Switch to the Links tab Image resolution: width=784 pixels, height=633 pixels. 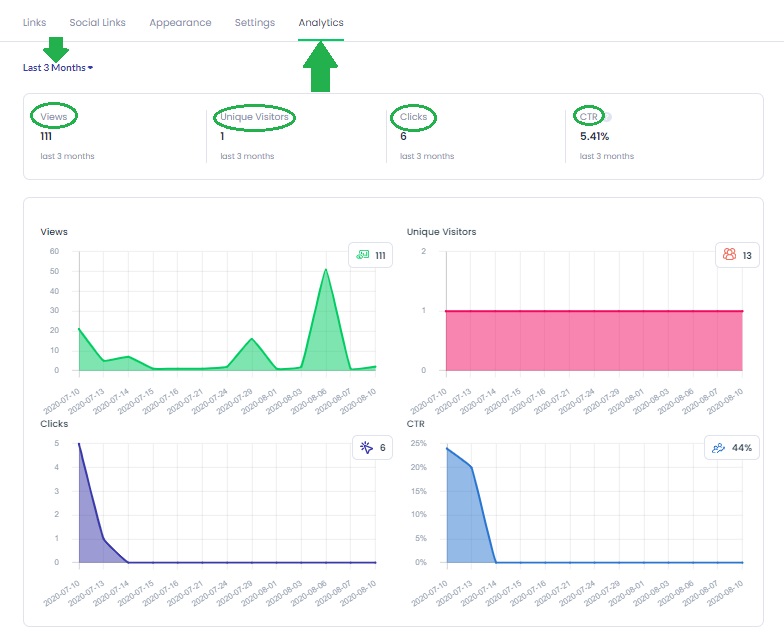34,22
